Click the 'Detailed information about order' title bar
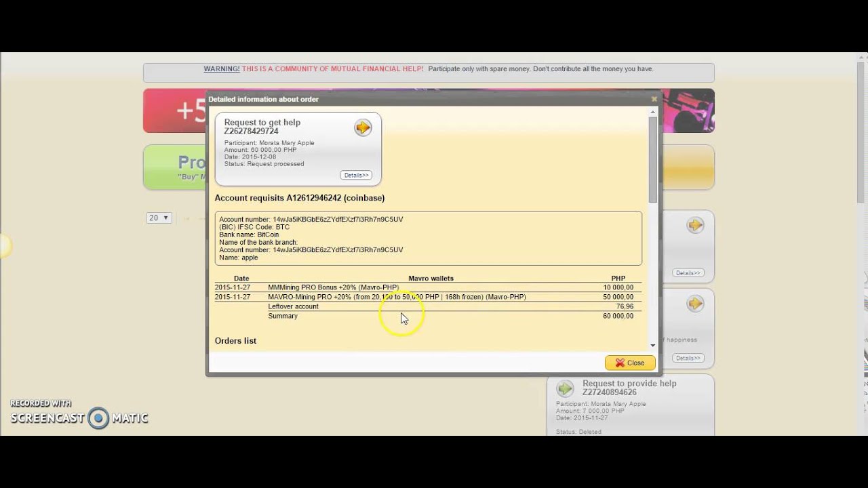The height and width of the screenshot is (488, 868). pos(433,99)
